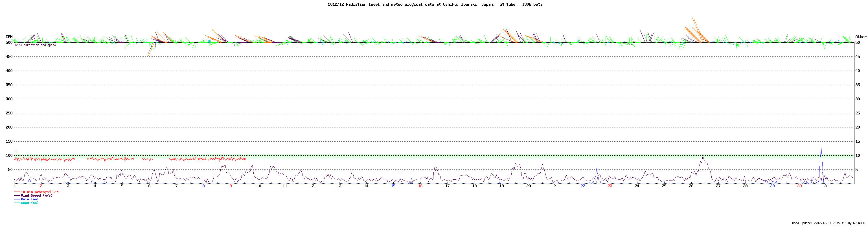Select day 23 on the date axis
Viewport: 868px width, 226px height.
[x=610, y=186]
